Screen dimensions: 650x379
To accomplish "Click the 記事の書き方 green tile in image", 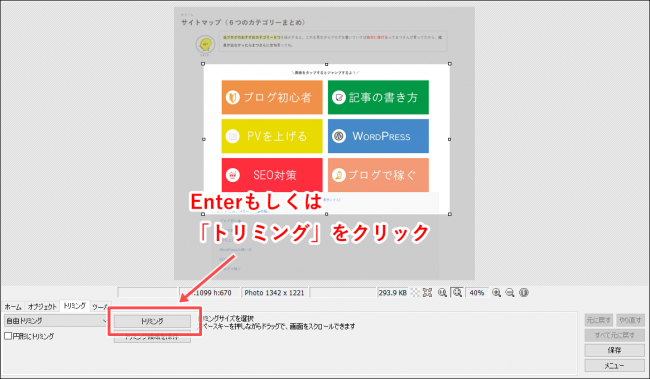I will [x=378, y=97].
